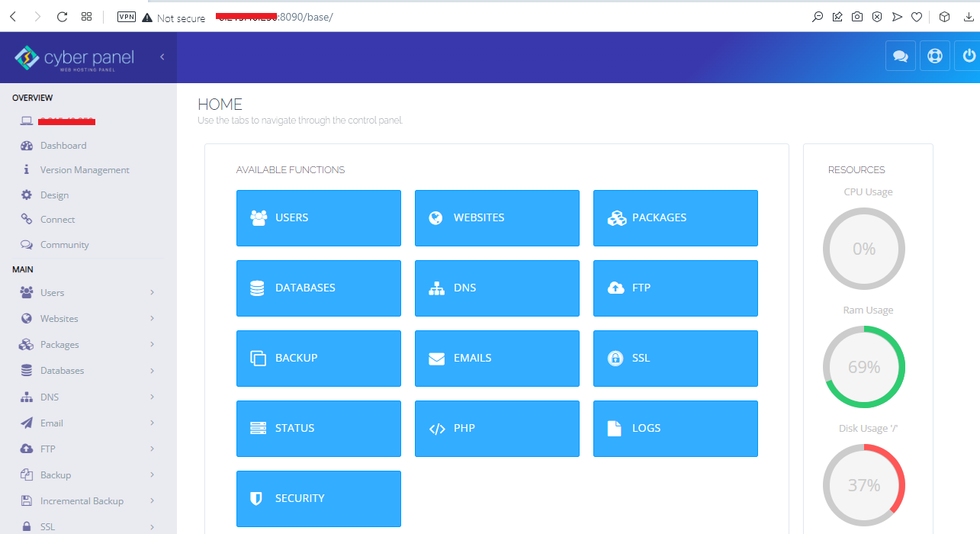The width and height of the screenshot is (980, 534).
Task: Collapse sidebar using the left chevron
Action: point(162,57)
